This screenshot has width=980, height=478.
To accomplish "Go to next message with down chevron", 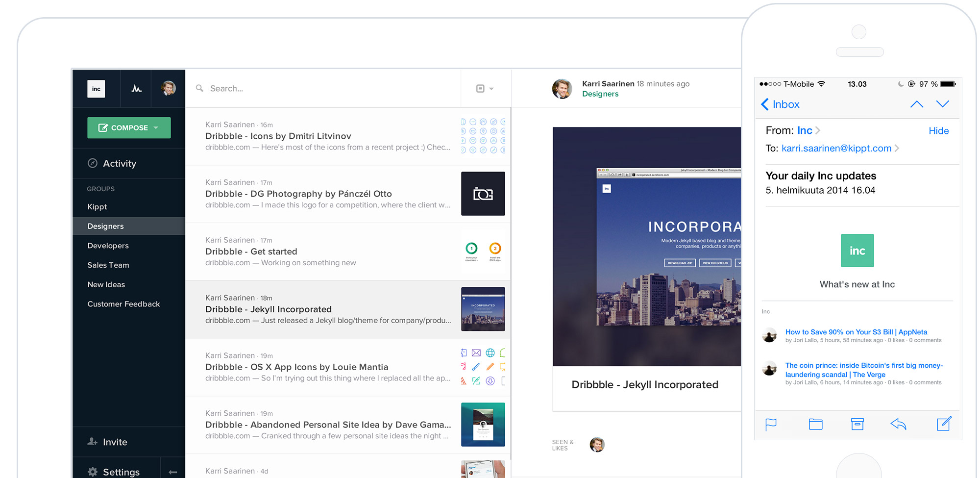I will (x=942, y=103).
